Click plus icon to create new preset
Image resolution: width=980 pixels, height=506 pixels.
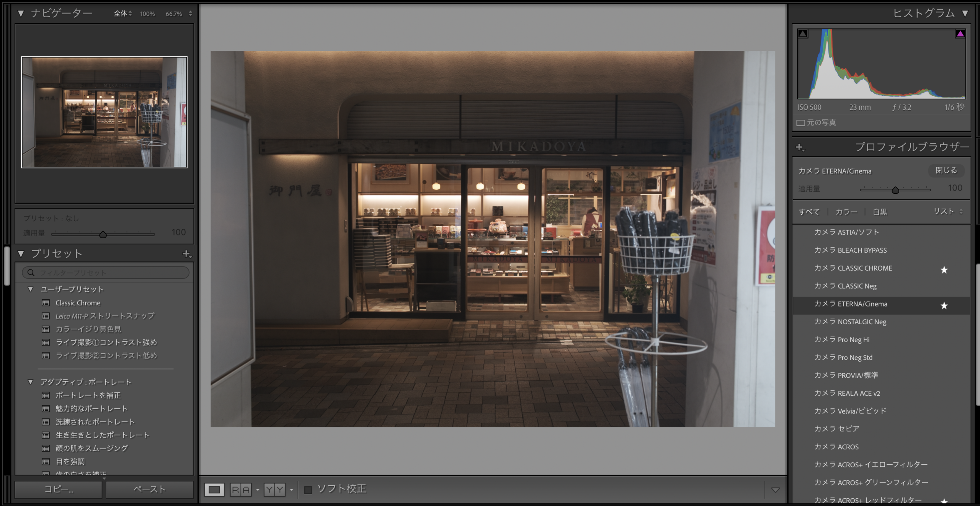point(186,254)
